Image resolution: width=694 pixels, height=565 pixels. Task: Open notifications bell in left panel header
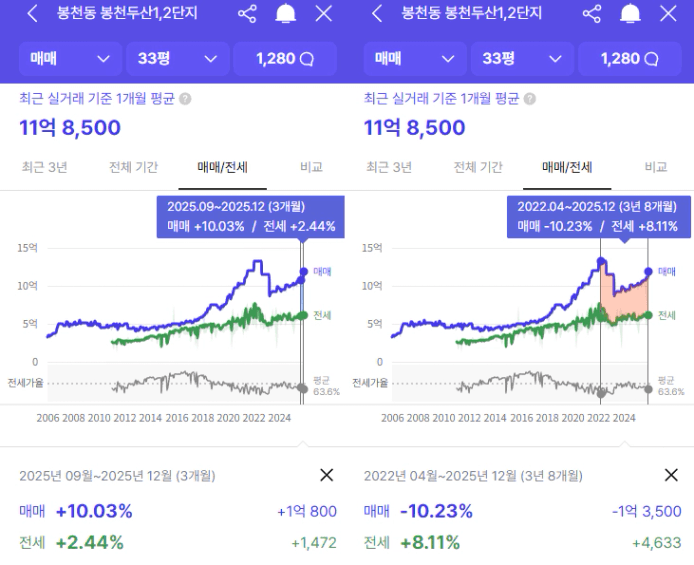click(x=286, y=14)
